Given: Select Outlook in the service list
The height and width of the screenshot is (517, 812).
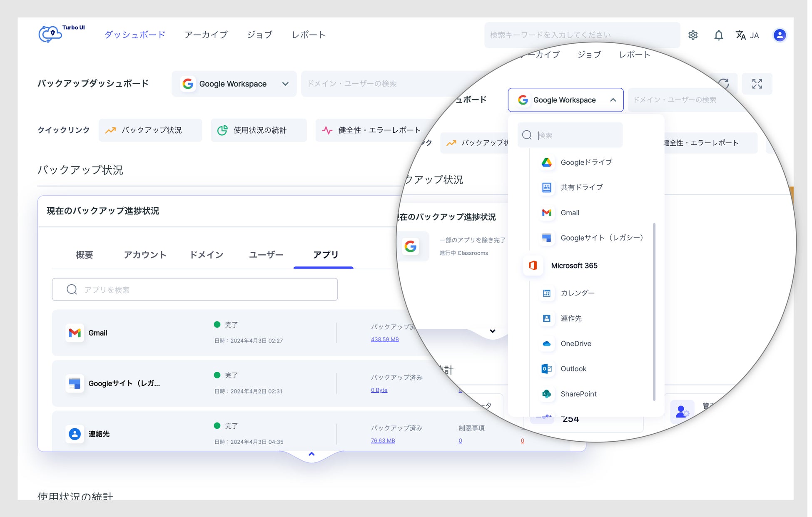Looking at the screenshot, I should [573, 369].
